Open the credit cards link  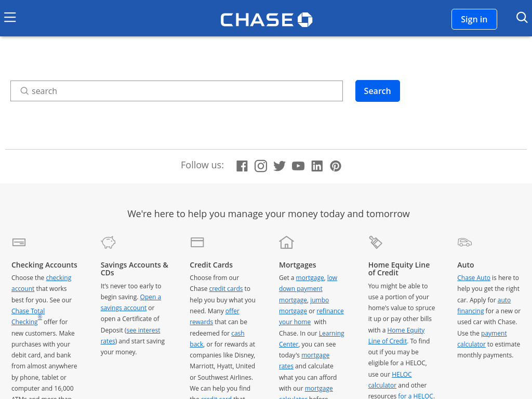pyautogui.click(x=226, y=289)
